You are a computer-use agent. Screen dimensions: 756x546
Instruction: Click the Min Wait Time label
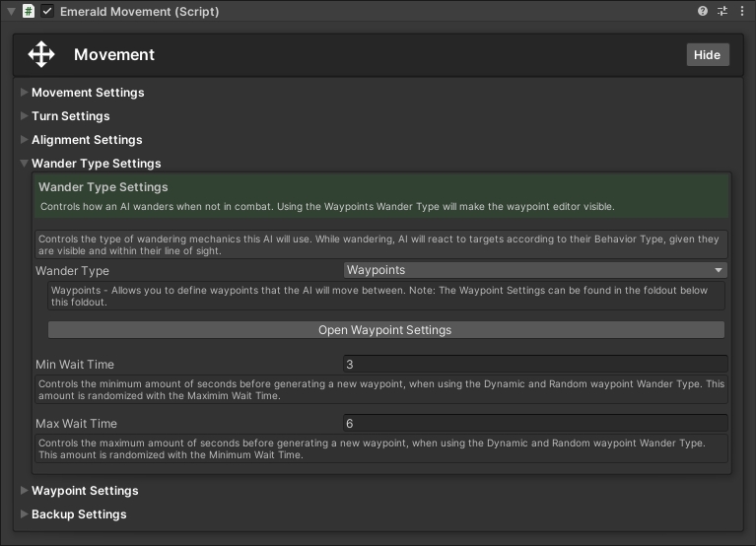[x=75, y=365]
